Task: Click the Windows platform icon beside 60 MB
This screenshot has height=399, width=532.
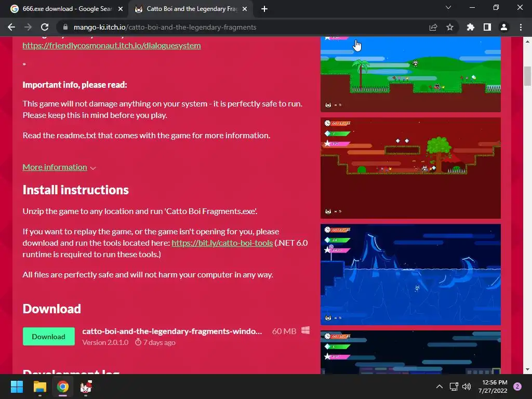Action: point(305,330)
